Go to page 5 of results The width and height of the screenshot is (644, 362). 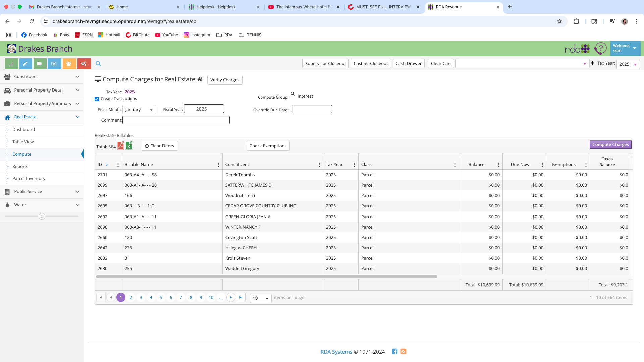(161, 298)
